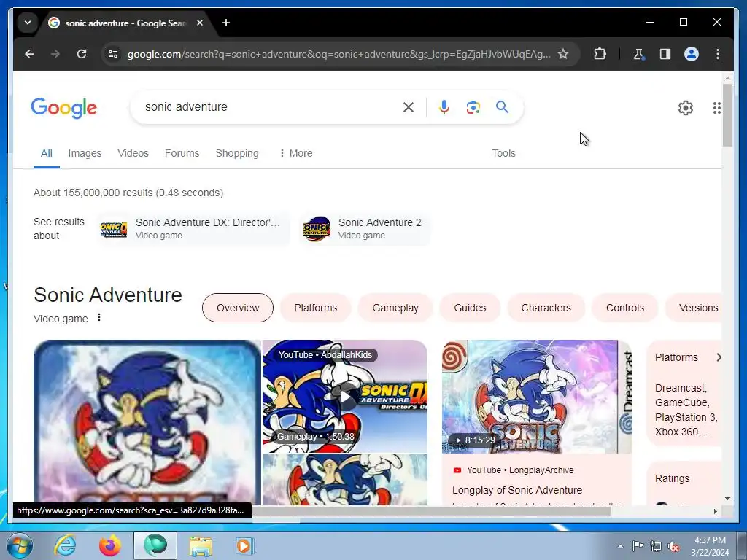747x560 pixels.
Task: Open Sonic Adventure DX: Director's result
Action: (193, 228)
